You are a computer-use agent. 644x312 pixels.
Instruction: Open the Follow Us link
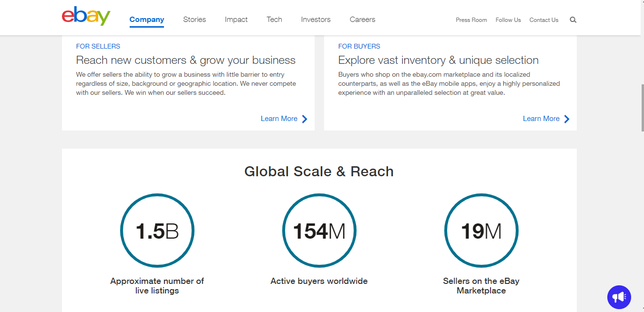(x=508, y=20)
